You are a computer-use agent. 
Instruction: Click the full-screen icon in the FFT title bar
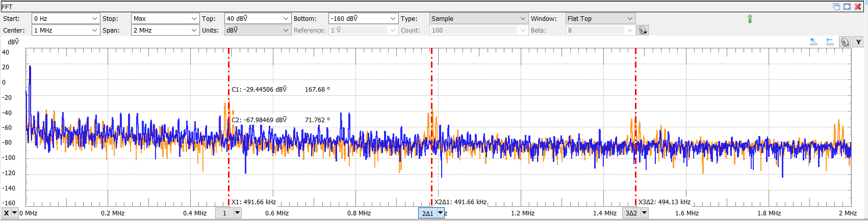point(847,7)
